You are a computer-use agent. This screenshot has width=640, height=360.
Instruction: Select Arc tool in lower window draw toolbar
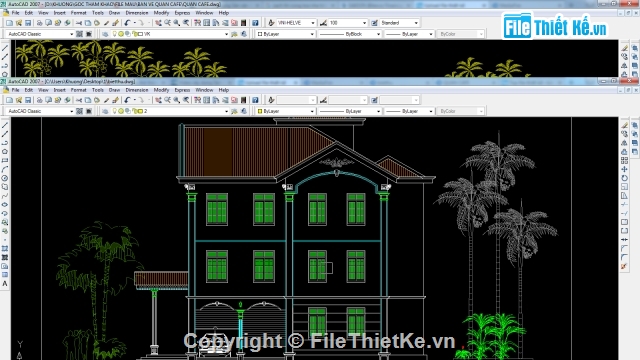click(5, 169)
